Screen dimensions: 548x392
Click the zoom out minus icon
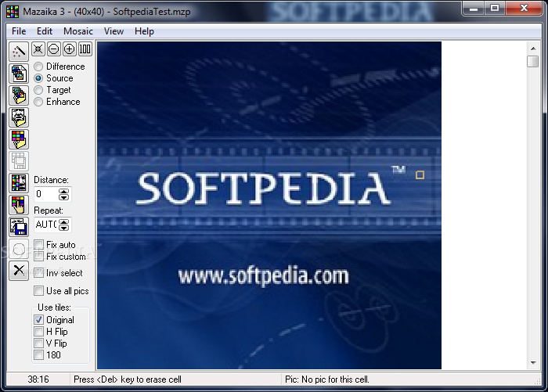pos(54,49)
